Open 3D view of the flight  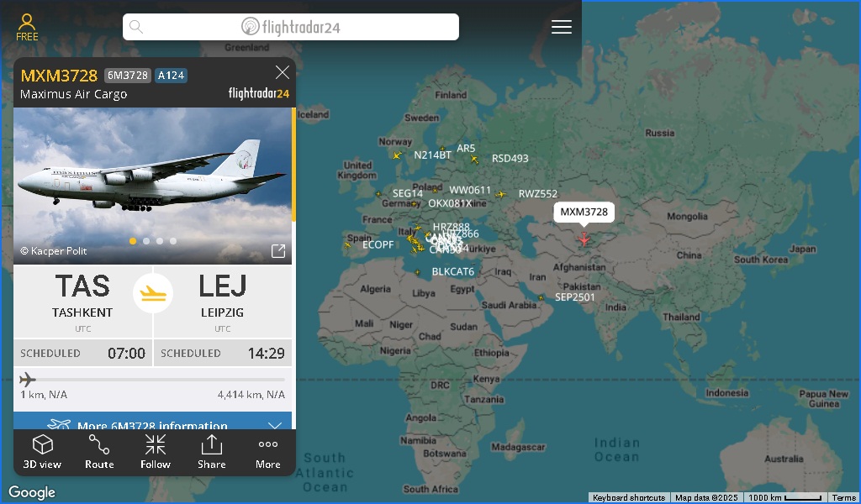42,452
